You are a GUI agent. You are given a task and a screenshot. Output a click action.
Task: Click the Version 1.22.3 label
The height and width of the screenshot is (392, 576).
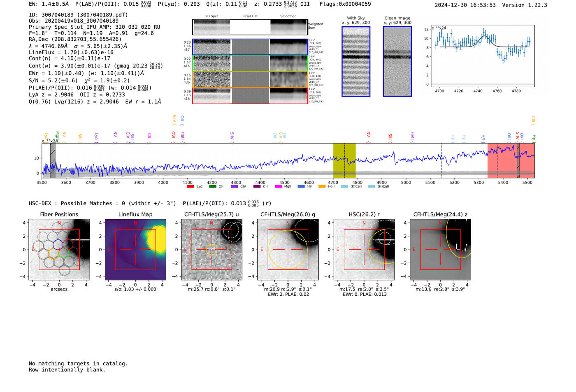pos(525,5)
